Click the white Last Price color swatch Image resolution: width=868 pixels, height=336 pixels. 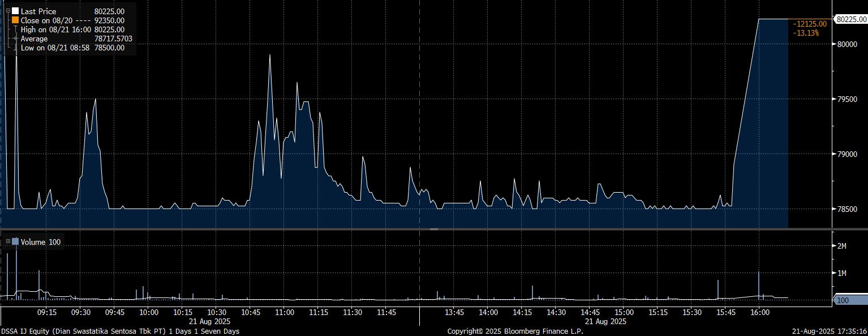pos(15,11)
